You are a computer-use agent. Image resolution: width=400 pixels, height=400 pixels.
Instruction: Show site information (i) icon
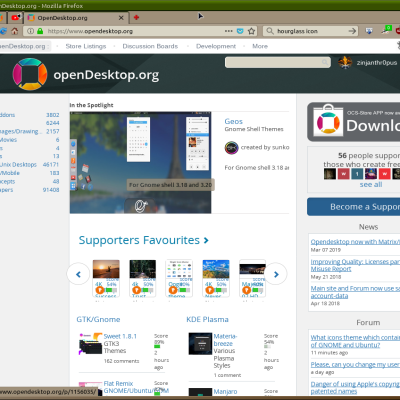30,31
